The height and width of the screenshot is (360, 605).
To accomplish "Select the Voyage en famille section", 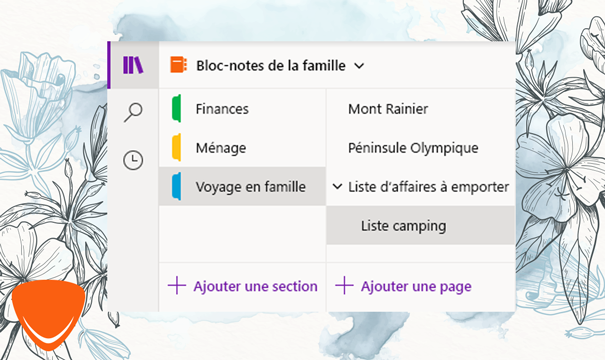I will coord(242,186).
